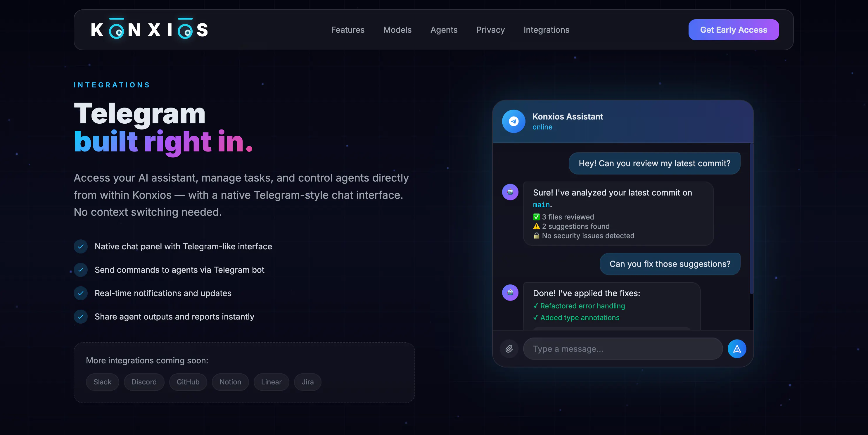Image resolution: width=868 pixels, height=435 pixels.
Task: Navigate to Integrations in the nav bar
Action: coord(546,30)
